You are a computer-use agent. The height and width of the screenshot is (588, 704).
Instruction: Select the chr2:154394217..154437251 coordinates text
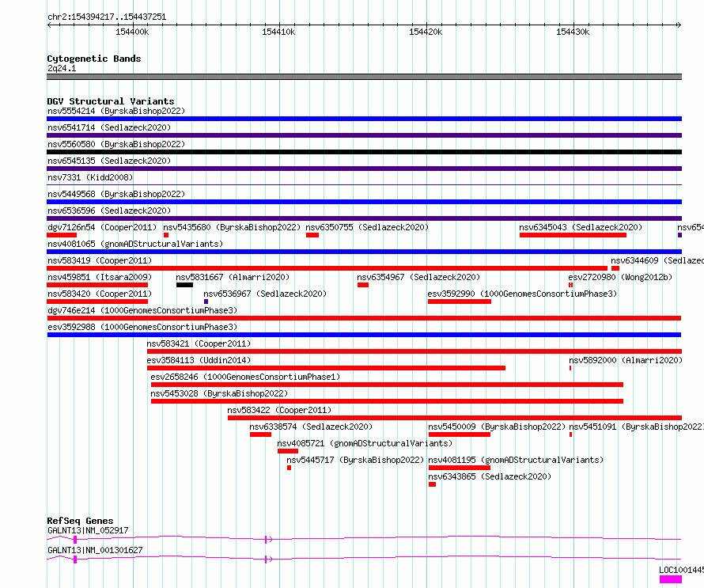107,17
